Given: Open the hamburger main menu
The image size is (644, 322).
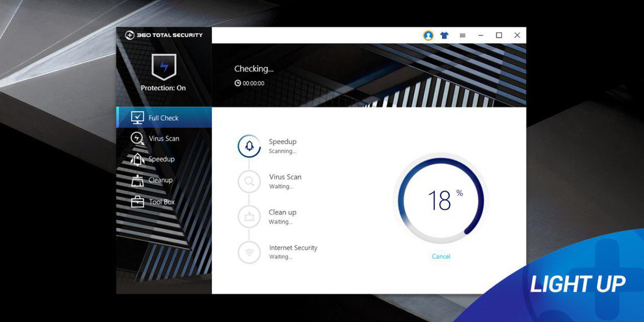Looking at the screenshot, I should 463,35.
